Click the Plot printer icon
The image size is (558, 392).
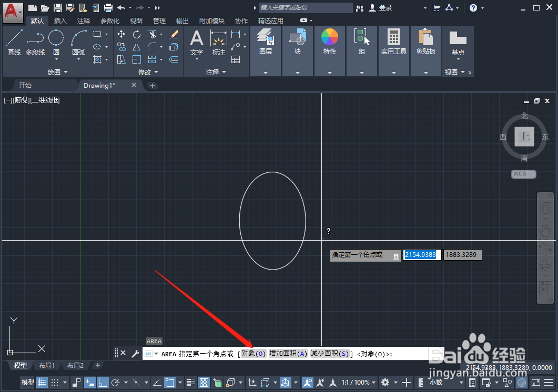coord(108,7)
